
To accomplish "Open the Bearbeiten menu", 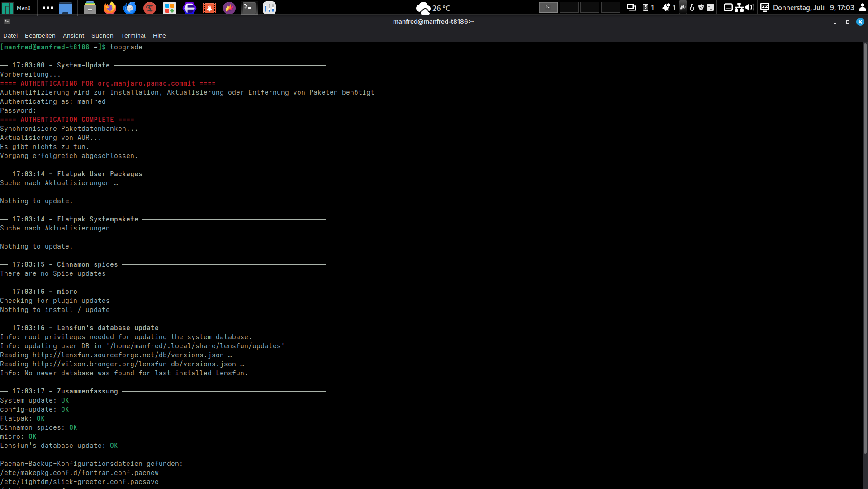I will 40,35.
